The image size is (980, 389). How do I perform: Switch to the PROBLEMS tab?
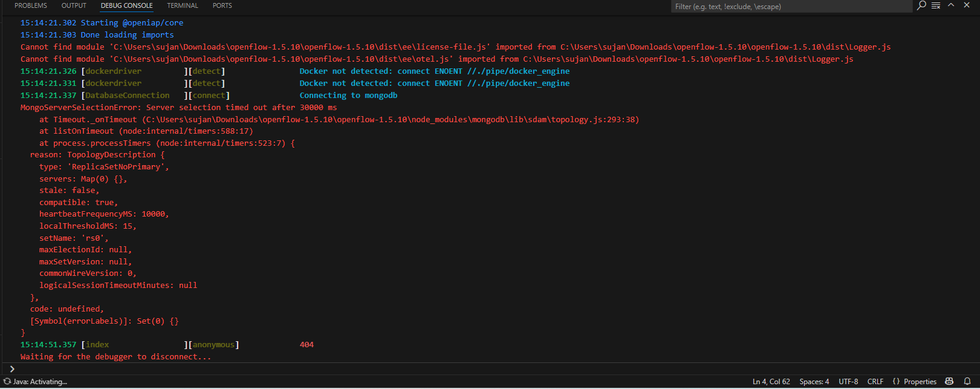coord(31,5)
